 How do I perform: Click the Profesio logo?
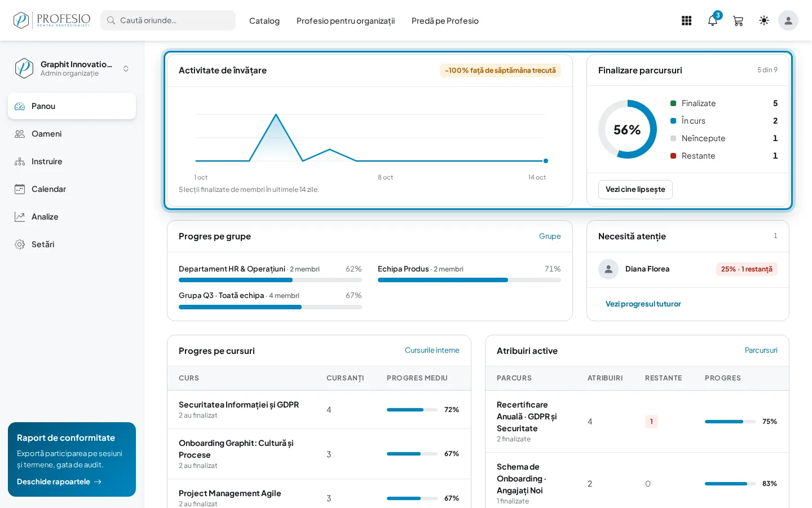[x=52, y=20]
